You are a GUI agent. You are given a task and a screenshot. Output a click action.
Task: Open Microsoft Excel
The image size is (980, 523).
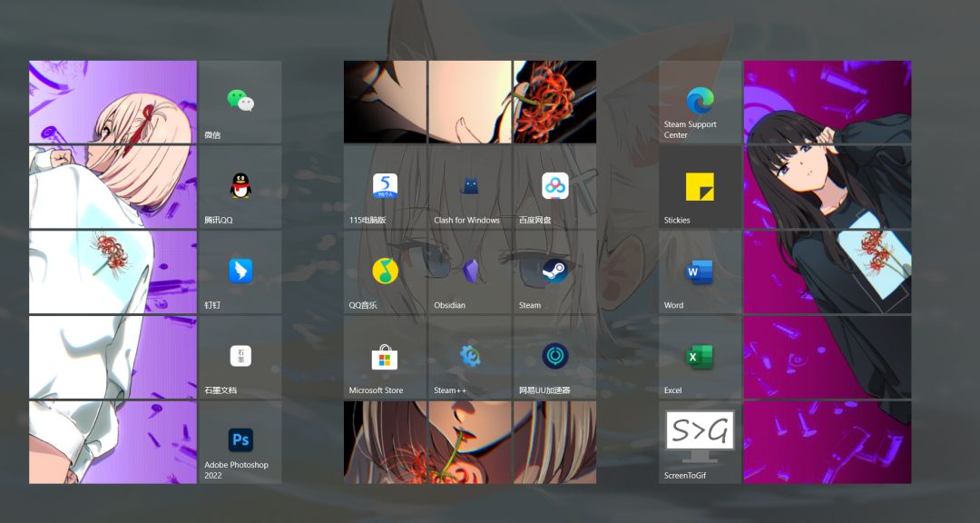tap(699, 357)
